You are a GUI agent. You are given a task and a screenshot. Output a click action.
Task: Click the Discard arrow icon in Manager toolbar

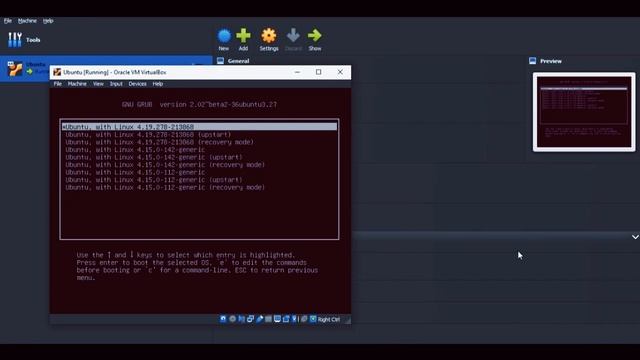pos(293,36)
